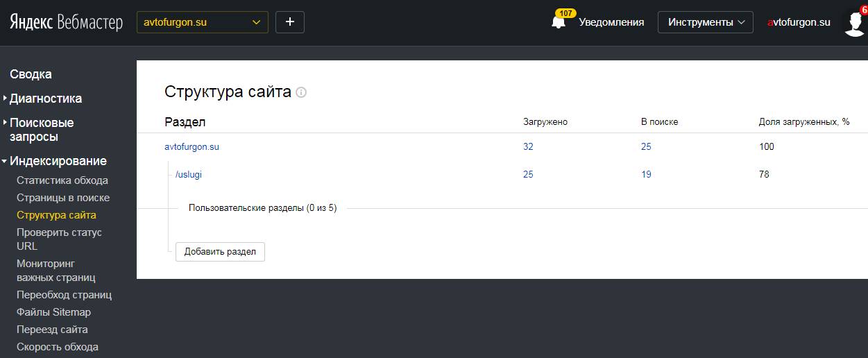This screenshot has width=868, height=358.
Task: Click the info icon beside Структура сайта
Action: [301, 92]
